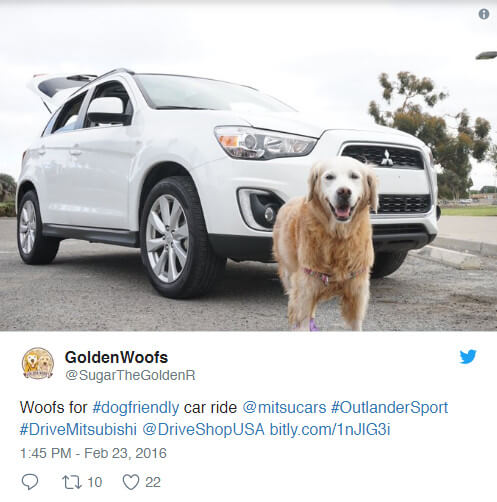The height and width of the screenshot is (502, 497).
Task: Follow the bitly.com/1nJIG3i link
Action: 330,429
